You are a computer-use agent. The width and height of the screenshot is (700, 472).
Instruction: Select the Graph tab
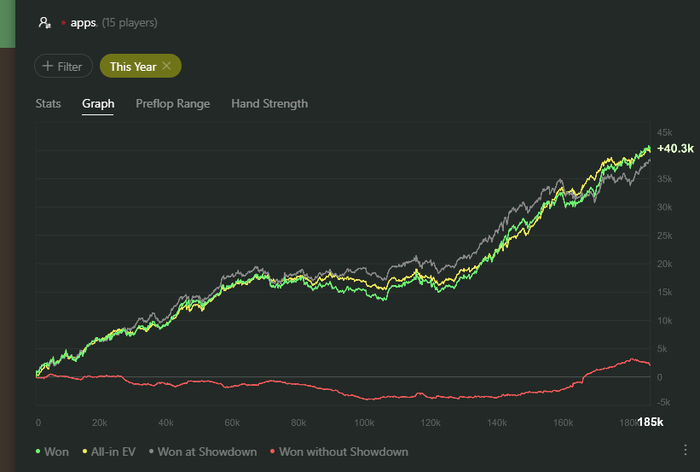tap(98, 103)
